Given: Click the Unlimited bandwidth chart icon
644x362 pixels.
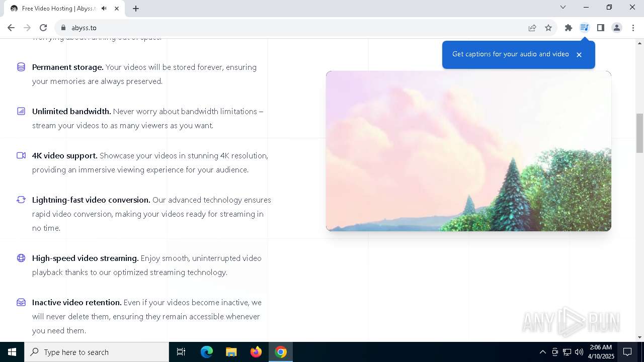Looking at the screenshot, I should tap(21, 111).
